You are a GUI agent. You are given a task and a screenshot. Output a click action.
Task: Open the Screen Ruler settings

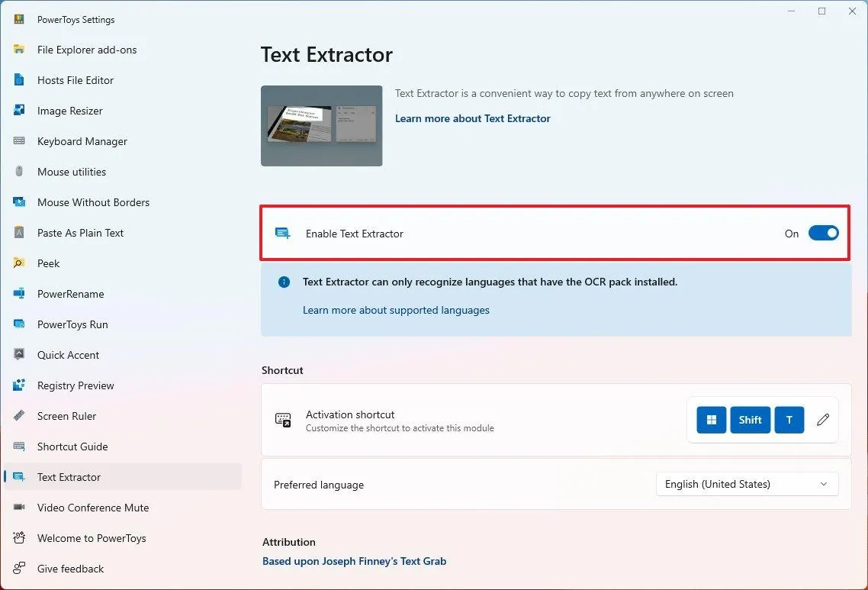click(66, 416)
